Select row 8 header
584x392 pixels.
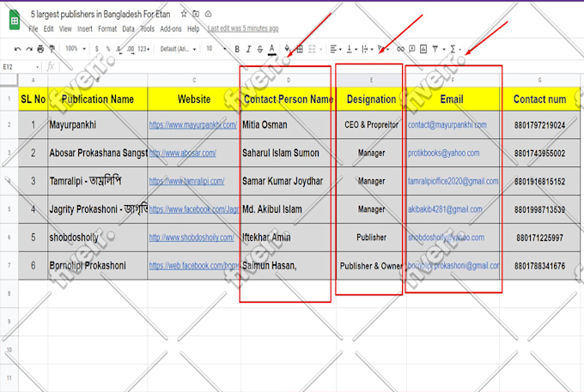tap(9, 293)
